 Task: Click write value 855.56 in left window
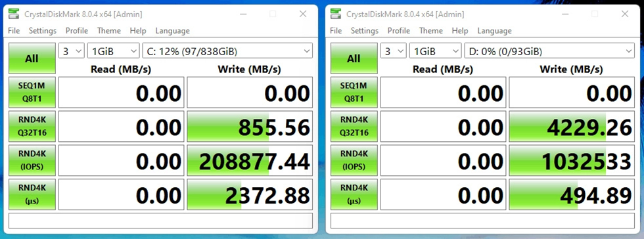(x=250, y=127)
